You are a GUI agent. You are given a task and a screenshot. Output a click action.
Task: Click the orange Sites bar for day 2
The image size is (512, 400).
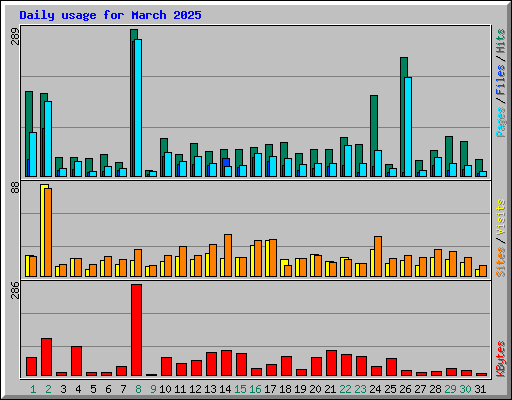pyautogui.click(x=48, y=232)
